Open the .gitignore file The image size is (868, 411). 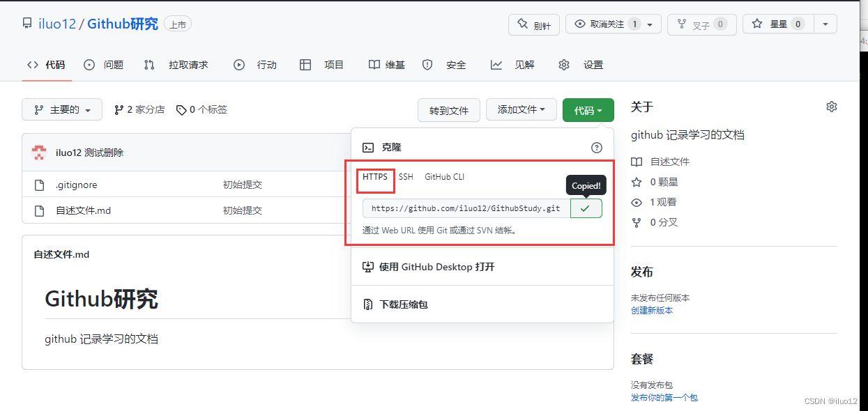[x=77, y=185]
